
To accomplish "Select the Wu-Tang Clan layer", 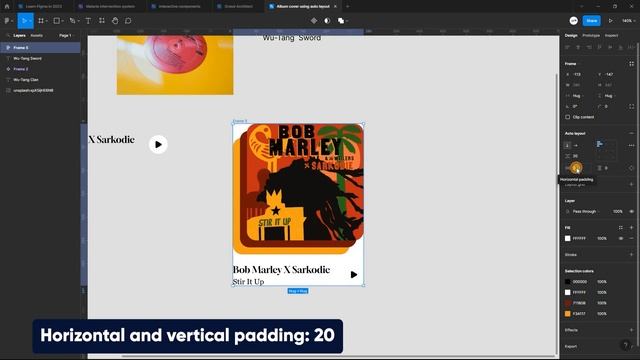I will [40, 80].
